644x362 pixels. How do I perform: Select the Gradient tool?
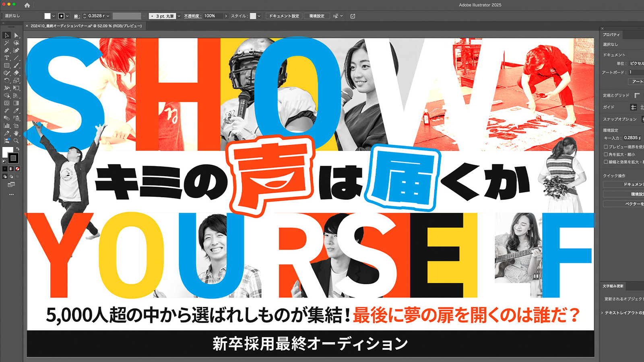(x=17, y=103)
